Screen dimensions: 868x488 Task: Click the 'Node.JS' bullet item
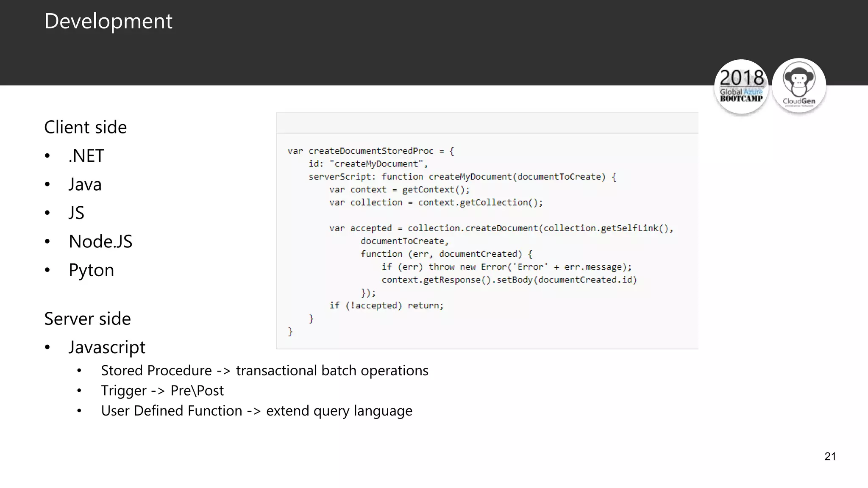click(101, 241)
